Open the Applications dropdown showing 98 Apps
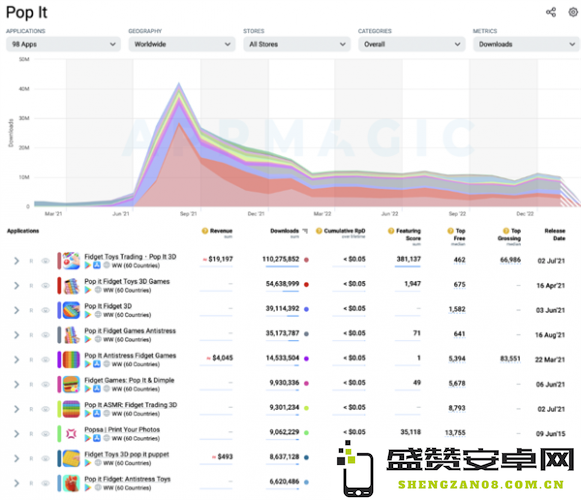The height and width of the screenshot is (500, 581). (63, 44)
